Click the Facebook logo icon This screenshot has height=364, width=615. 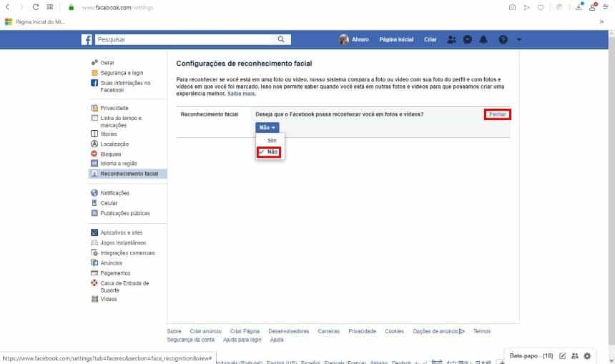(x=87, y=39)
